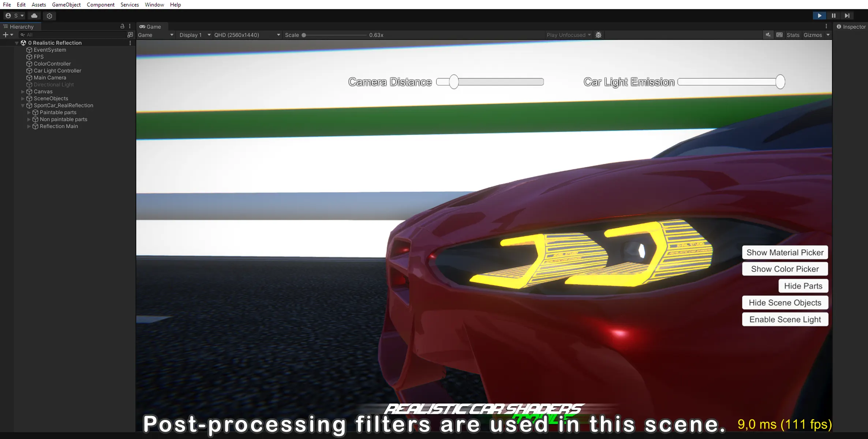Pause the game with Pause button
The image size is (868, 439).
click(x=833, y=16)
